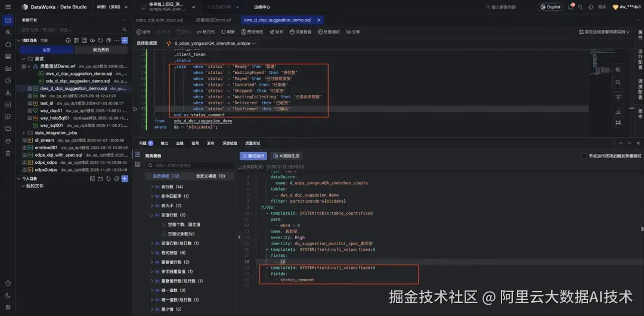Click the blue plus in 项目目录 header
Screen dimensions: 644x316
click(x=125, y=41)
